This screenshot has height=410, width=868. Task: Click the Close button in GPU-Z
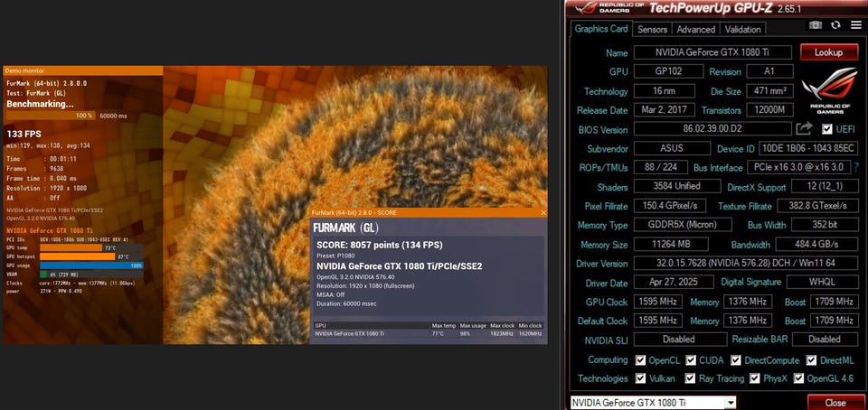point(835,402)
